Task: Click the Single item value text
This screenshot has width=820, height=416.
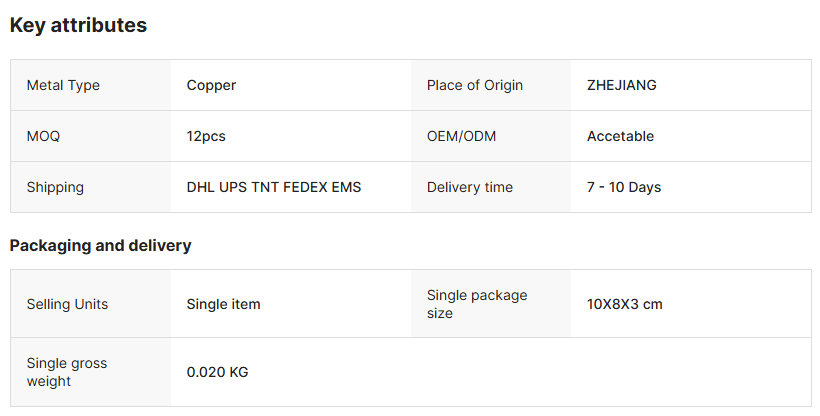Action: click(x=223, y=304)
